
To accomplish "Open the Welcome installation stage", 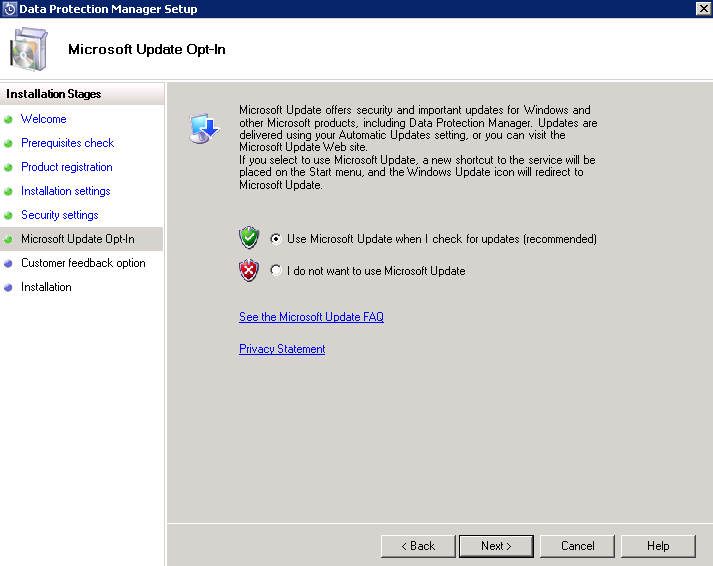I will tap(43, 119).
